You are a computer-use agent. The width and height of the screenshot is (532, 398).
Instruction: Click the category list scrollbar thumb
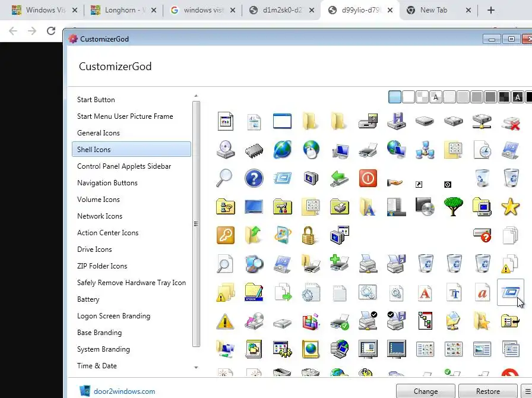click(x=196, y=224)
